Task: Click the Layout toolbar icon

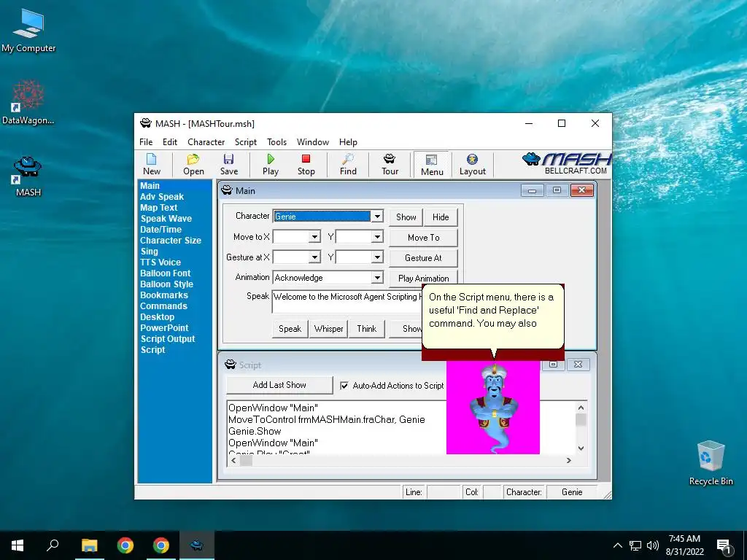Action: 472,164
